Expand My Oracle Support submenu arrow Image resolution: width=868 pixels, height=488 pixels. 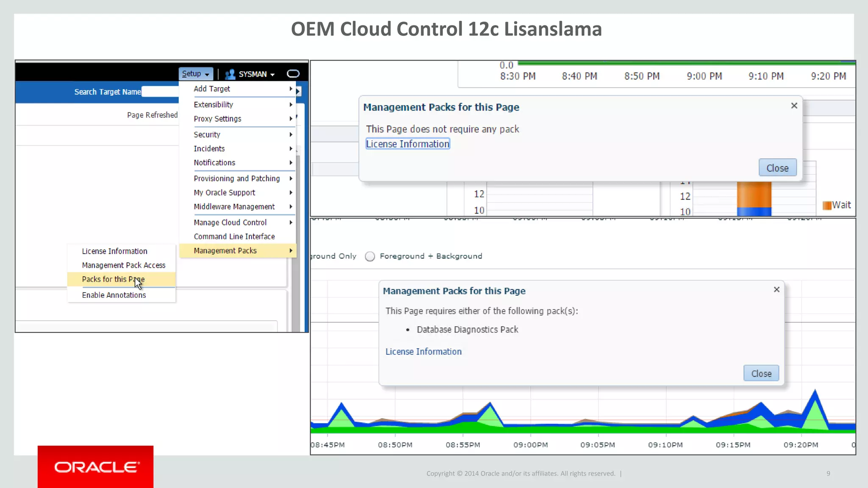tap(291, 193)
